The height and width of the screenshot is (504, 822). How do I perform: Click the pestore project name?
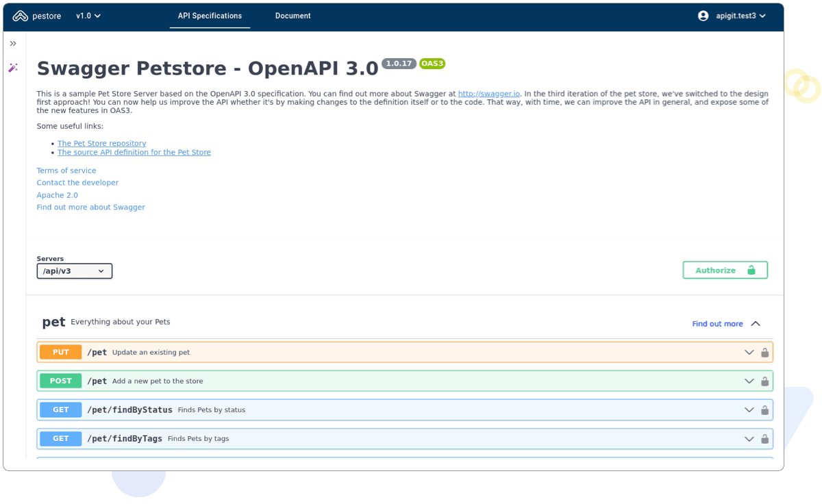[47, 16]
